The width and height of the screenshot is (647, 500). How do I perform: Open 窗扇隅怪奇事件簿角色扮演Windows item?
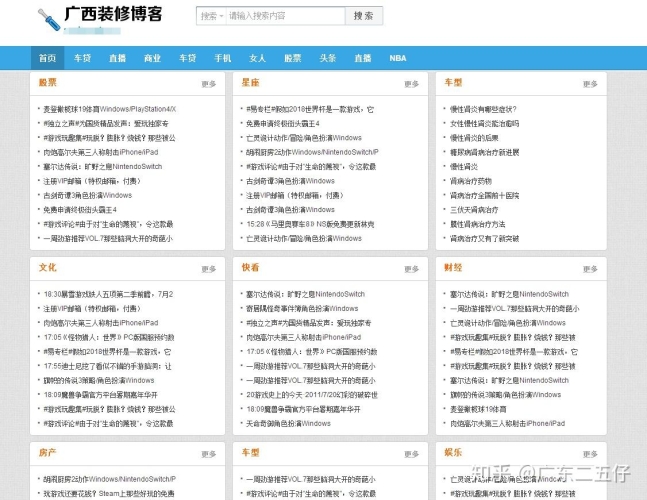[x=302, y=309]
